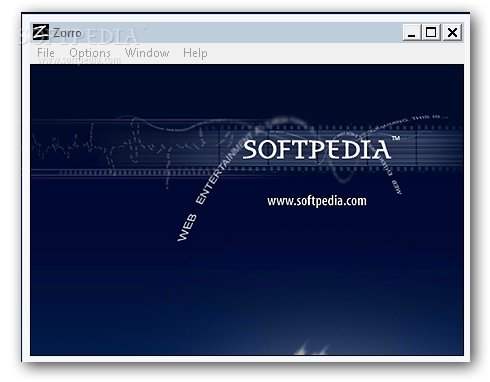Minimize the Zorro window
The image size is (490, 382).
point(412,33)
